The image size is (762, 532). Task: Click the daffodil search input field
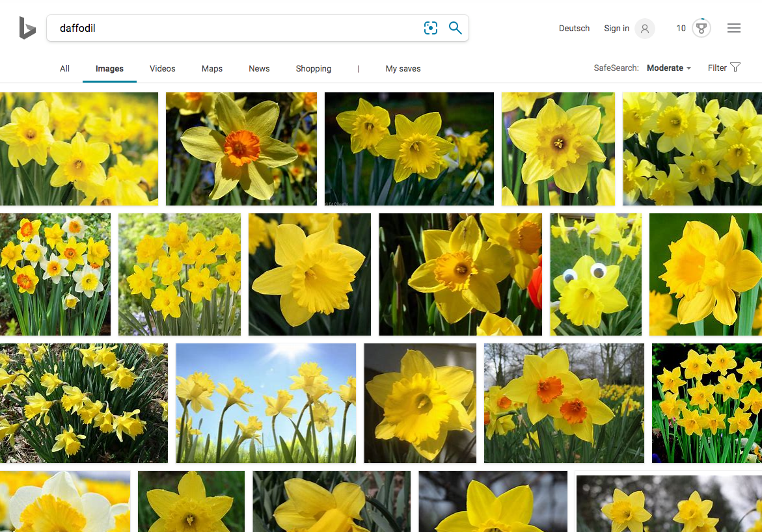[234, 28]
